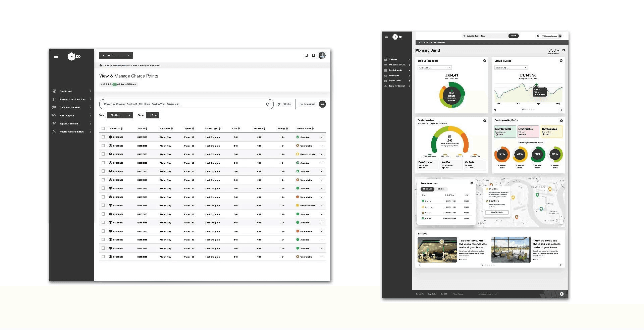644x330 pixels.
Task: Open the hamburger menu beside bp logo
Action: 56,56
